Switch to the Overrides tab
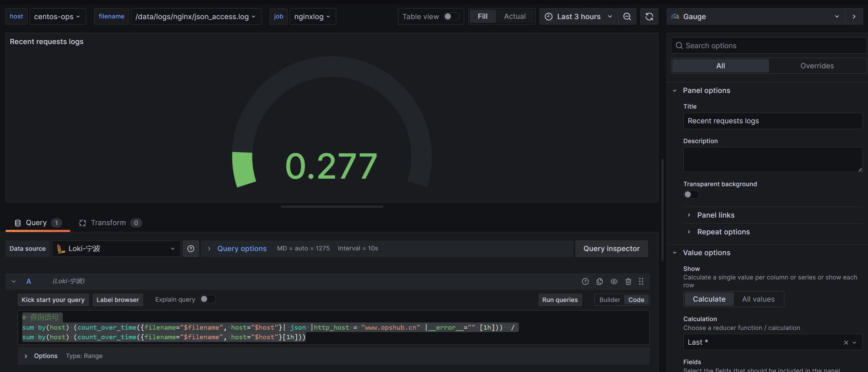868x372 pixels. coord(817,65)
